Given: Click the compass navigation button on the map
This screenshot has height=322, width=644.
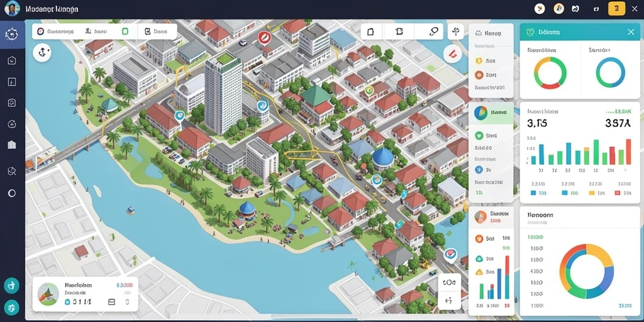Looking at the screenshot, I should (x=42, y=53).
